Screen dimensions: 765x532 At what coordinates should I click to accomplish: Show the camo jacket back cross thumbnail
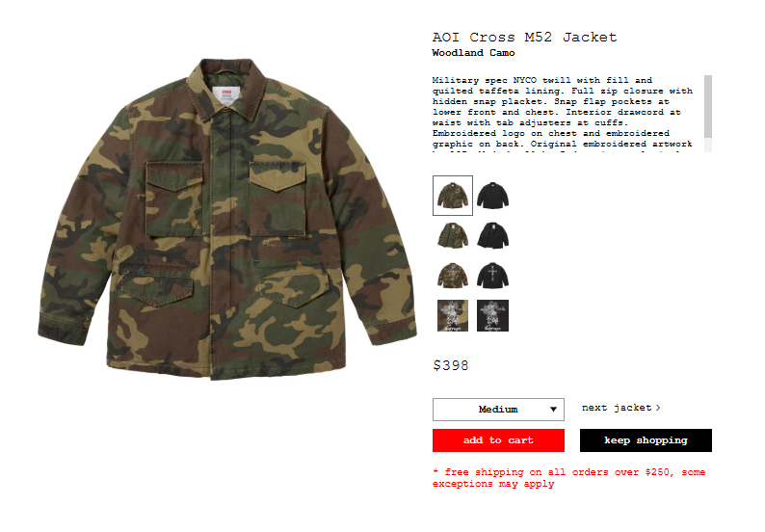click(x=452, y=276)
